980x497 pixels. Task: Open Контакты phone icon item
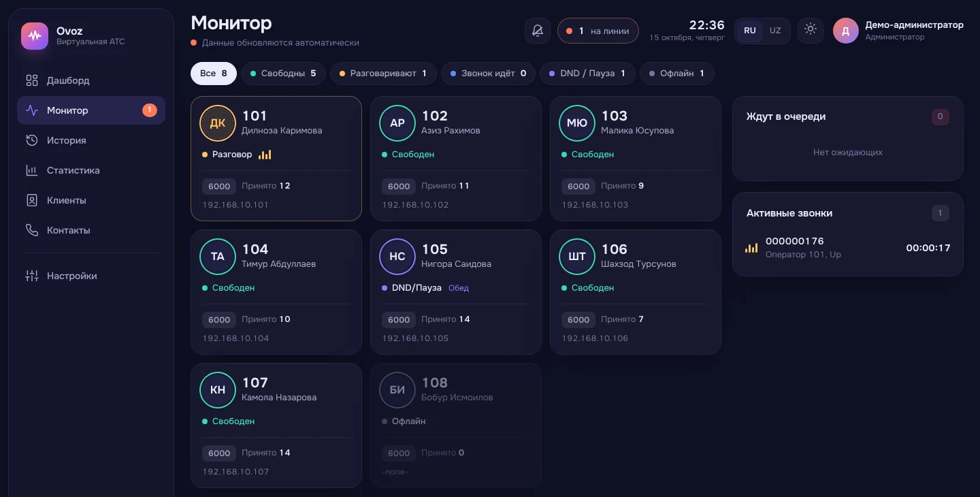(91, 230)
